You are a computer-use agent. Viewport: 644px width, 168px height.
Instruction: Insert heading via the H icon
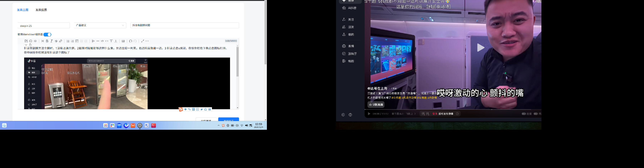tap(43, 41)
